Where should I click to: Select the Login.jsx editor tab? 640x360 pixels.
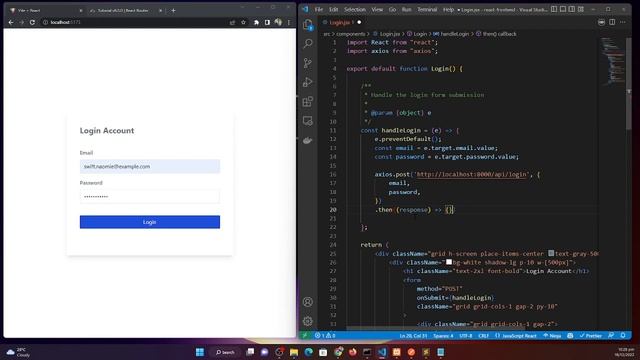click(x=342, y=22)
